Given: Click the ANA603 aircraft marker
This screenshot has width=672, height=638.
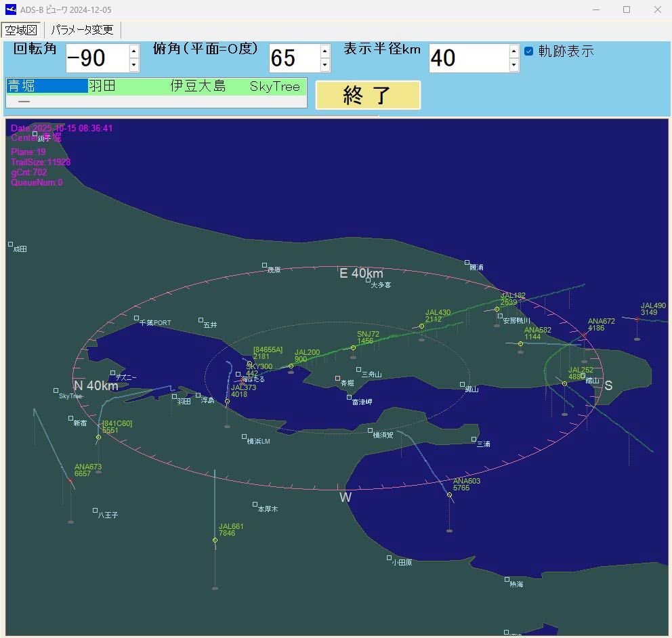Looking at the screenshot, I should click(449, 495).
